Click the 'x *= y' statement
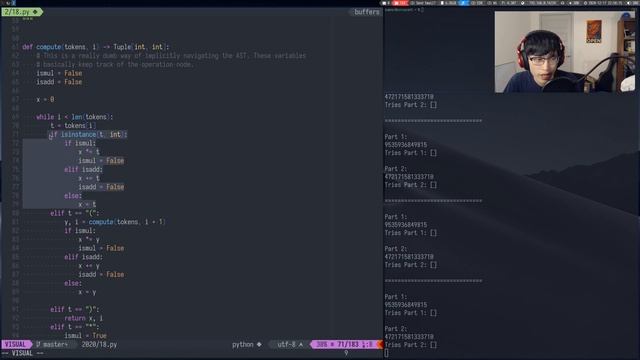640x360 pixels. click(x=89, y=239)
